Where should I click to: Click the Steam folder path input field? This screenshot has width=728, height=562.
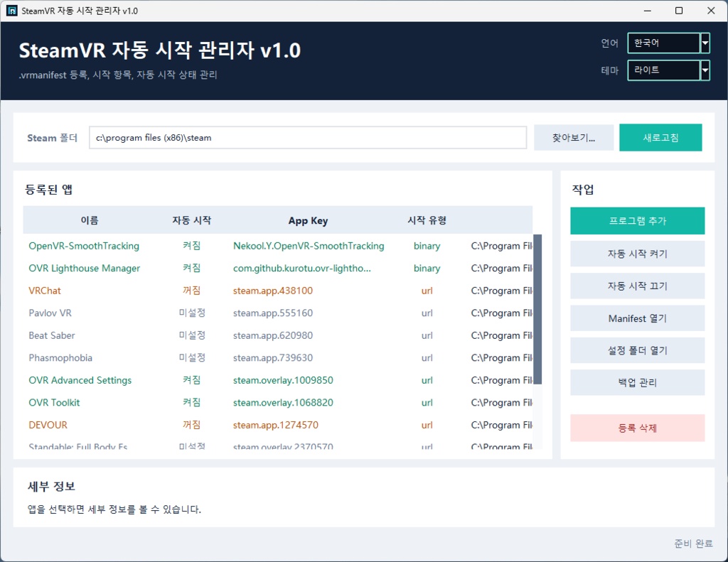[x=308, y=138]
